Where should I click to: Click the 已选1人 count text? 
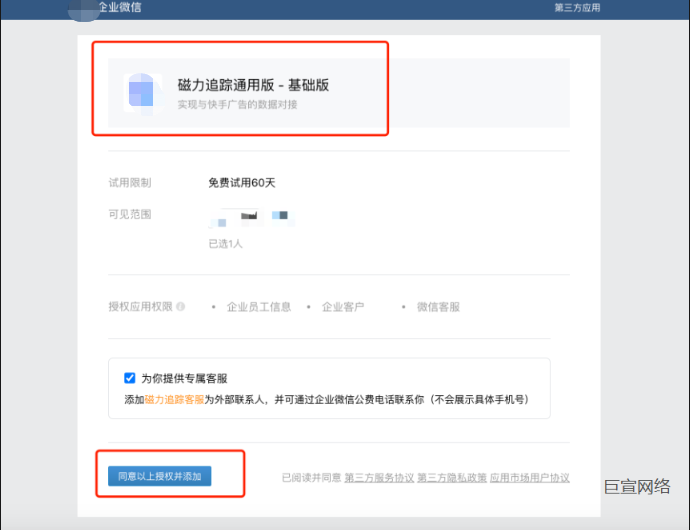[x=225, y=244]
